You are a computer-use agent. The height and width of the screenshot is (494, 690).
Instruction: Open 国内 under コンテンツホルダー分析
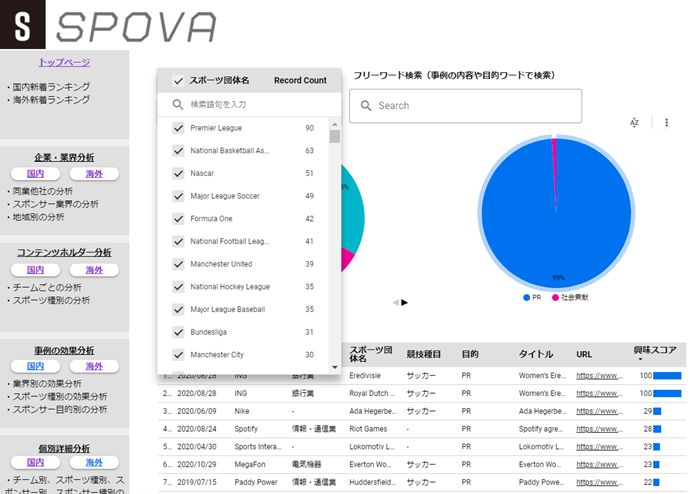pos(35,270)
